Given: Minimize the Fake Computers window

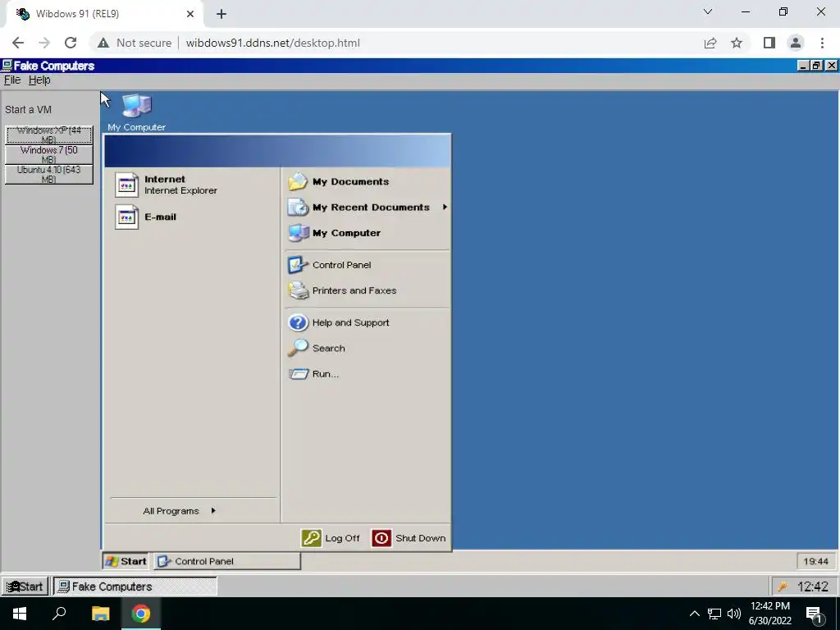Looking at the screenshot, I should [803, 66].
